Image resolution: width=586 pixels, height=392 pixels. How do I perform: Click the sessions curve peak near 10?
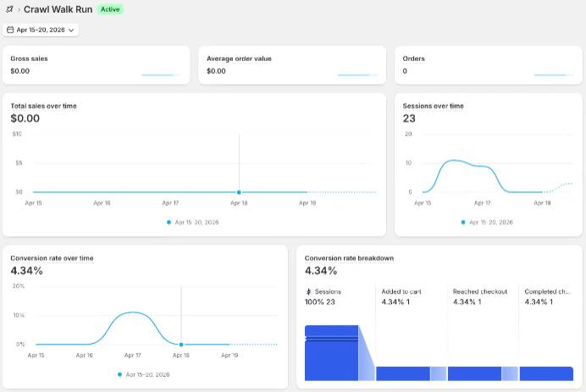coord(454,160)
